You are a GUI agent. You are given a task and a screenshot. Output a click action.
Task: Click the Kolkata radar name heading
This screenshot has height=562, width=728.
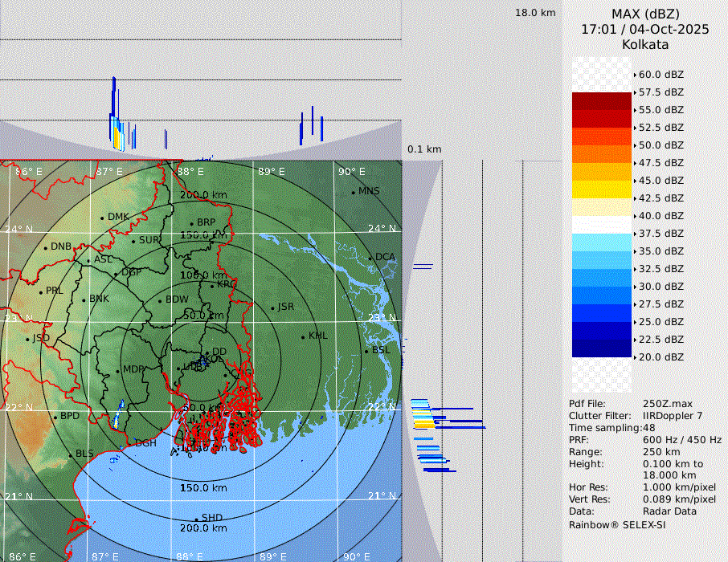point(645,44)
